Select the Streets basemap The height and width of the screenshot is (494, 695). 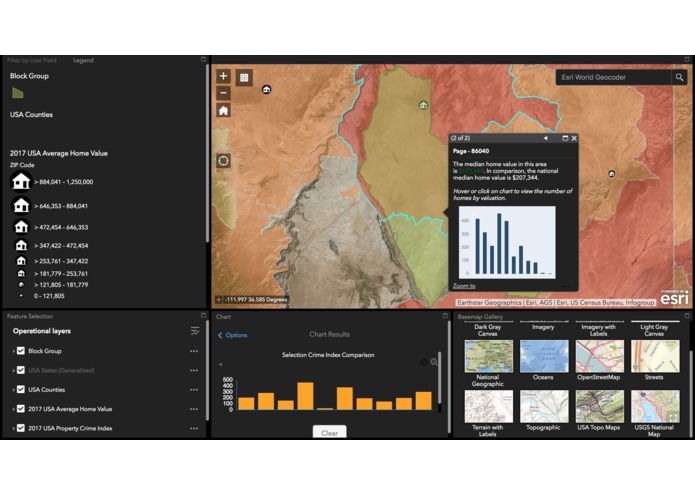pos(655,356)
